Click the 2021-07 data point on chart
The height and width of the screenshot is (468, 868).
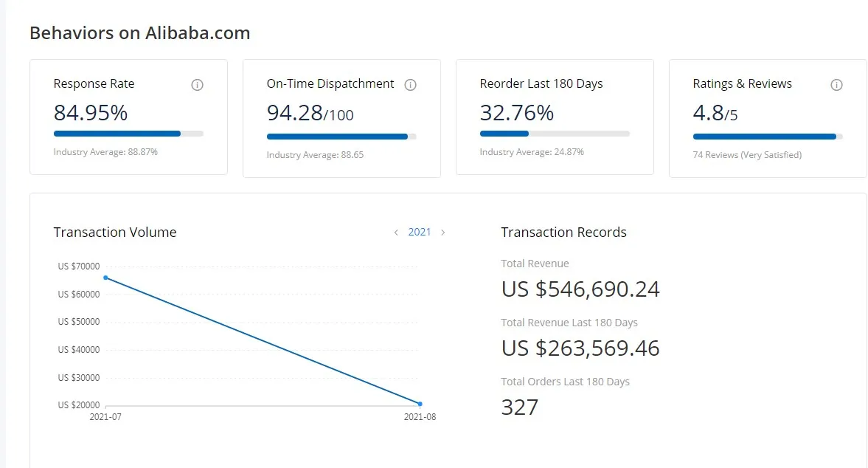[106, 278]
